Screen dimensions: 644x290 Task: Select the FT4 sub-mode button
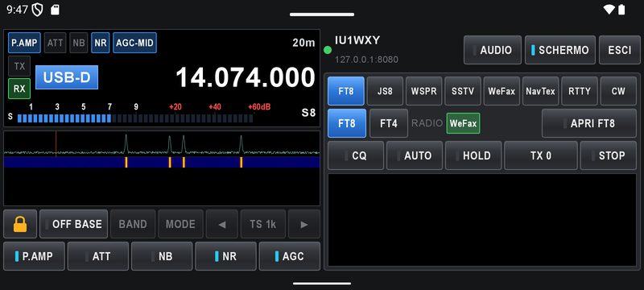389,123
